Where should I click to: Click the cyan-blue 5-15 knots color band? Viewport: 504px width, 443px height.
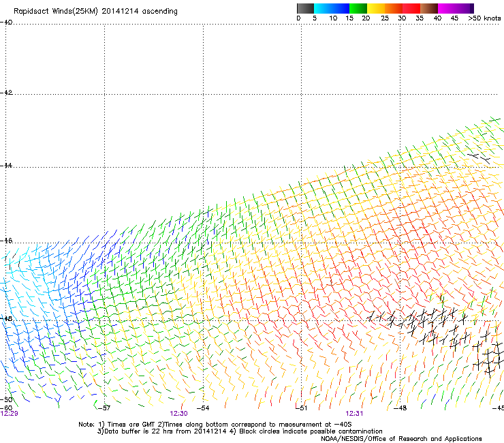click(x=332, y=8)
